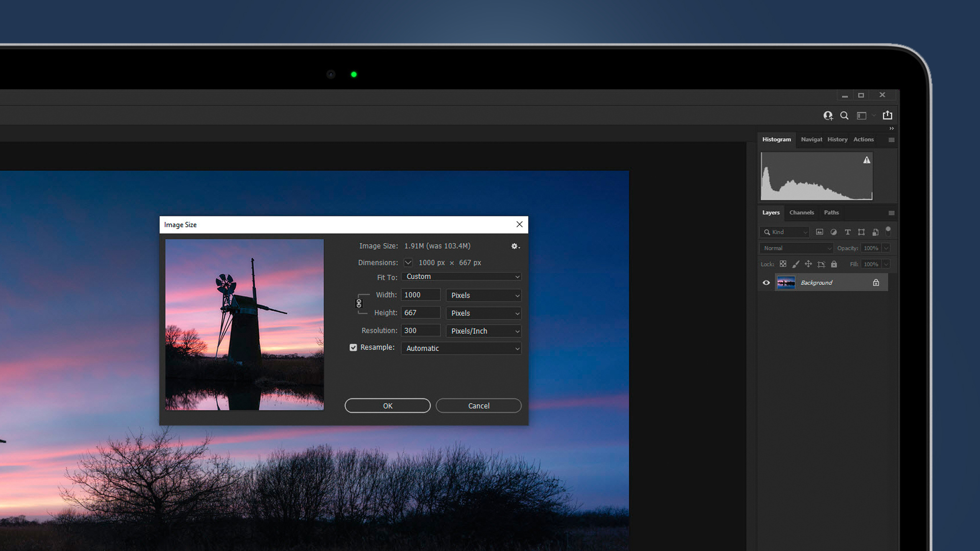Switch to the Paths panel
This screenshot has height=551, width=980.
(x=831, y=213)
